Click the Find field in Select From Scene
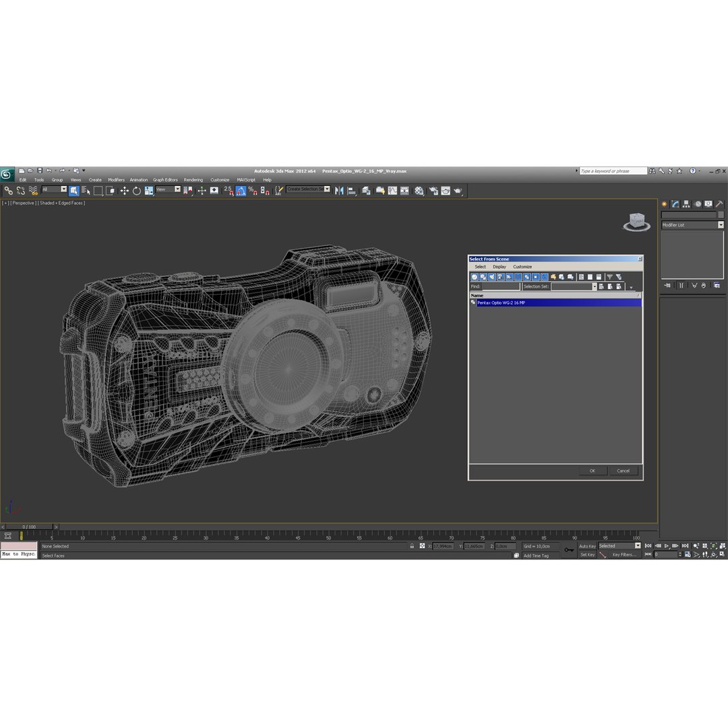Image resolution: width=728 pixels, height=728 pixels. click(x=500, y=287)
